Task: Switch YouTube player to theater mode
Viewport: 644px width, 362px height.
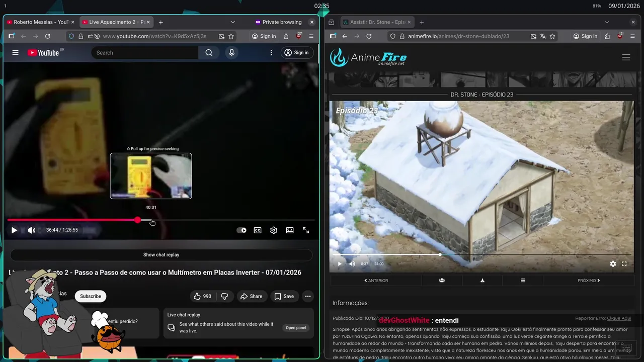Action: pos(290,230)
